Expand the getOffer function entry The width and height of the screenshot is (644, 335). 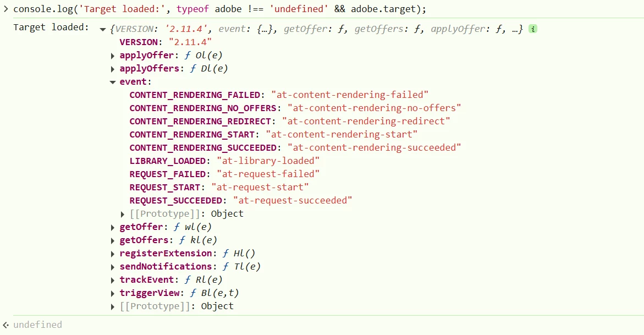(x=113, y=227)
